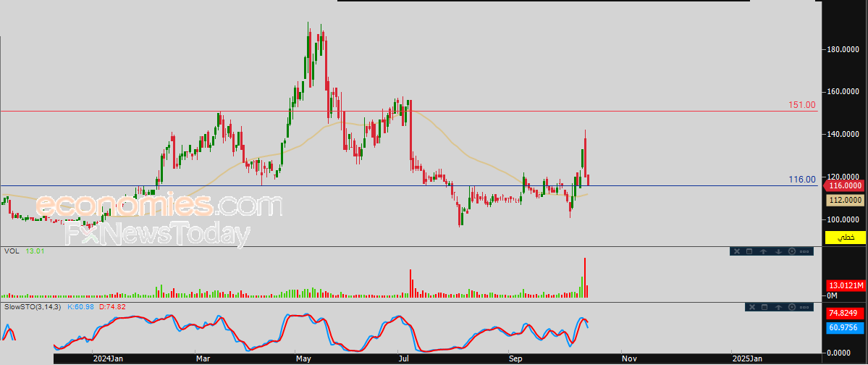Image resolution: width=868 pixels, height=365 pixels.
Task: Click the SlowSTO(3,14,3) indicator label
Action: 34,306
